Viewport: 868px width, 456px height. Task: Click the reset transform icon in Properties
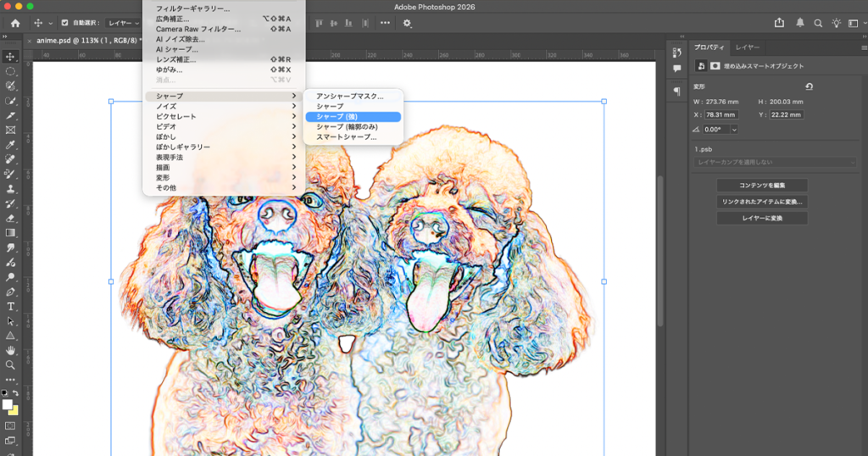point(809,86)
